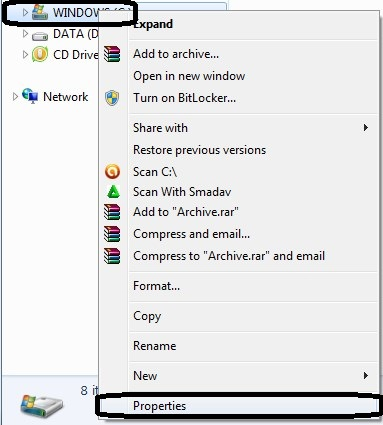Click the WINDOWS (C:) drive icon
The image size is (383, 425).
40,12
